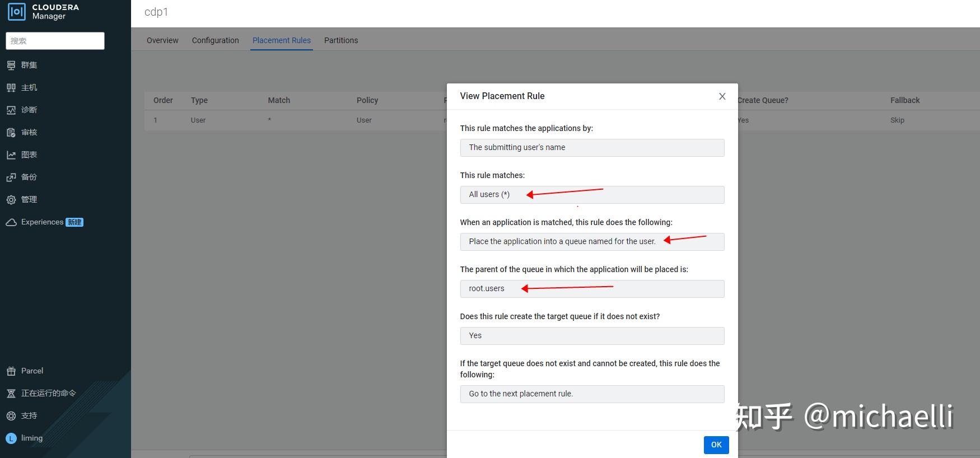This screenshot has height=458, width=980.
Task: Click 'When an application is matched' label
Action: pyautogui.click(x=566, y=222)
